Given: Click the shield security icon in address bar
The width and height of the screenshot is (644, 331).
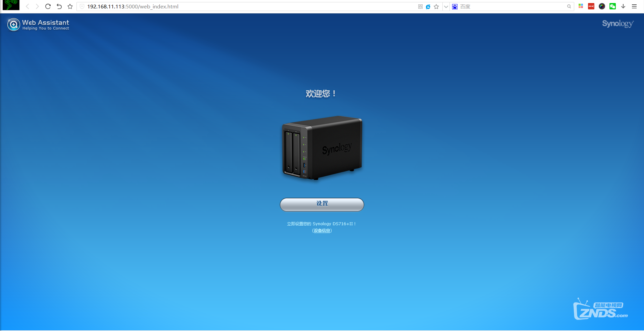Looking at the screenshot, I should pyautogui.click(x=82, y=6).
